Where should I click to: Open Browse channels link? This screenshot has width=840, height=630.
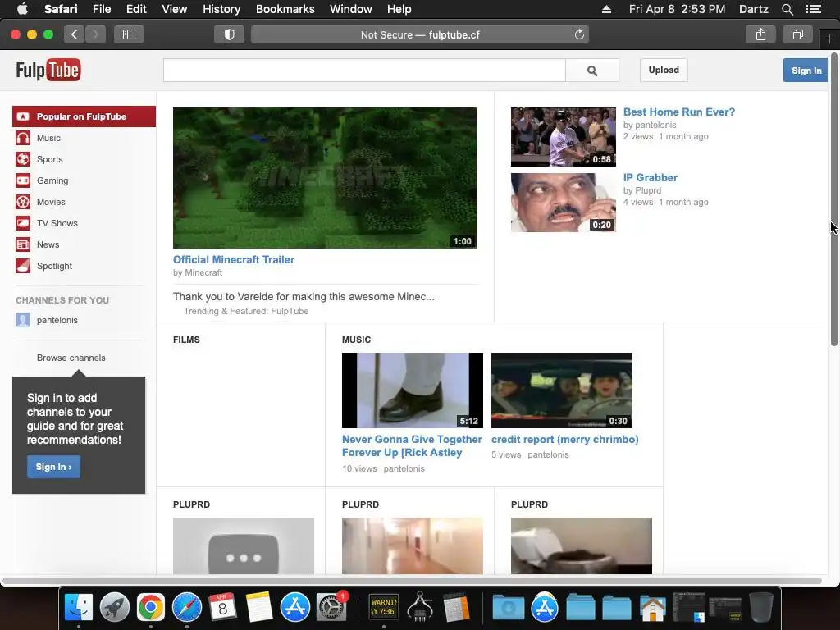[71, 358]
